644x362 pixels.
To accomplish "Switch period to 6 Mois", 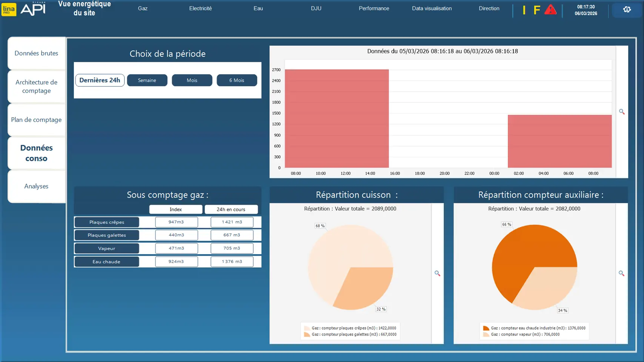I will tap(237, 80).
